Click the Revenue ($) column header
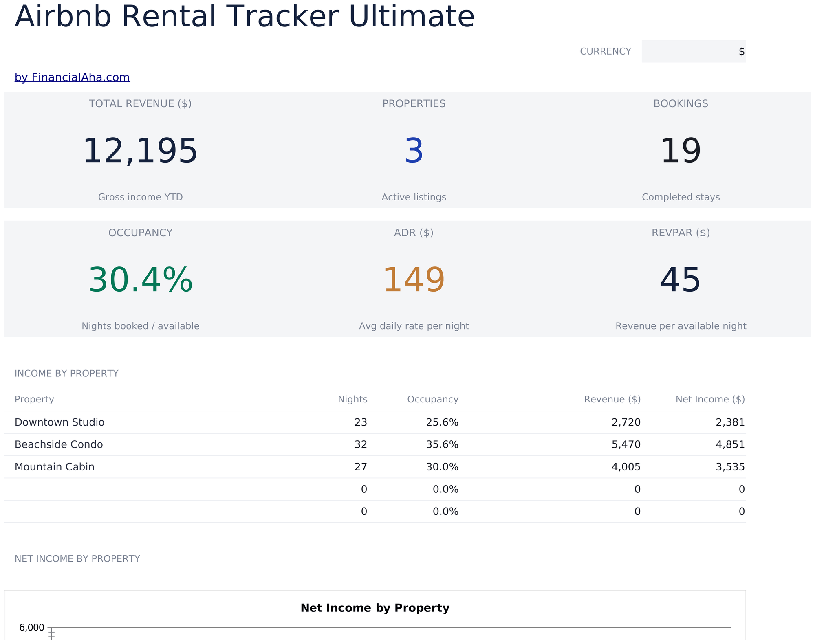Screen dimensions: 815x644 coord(612,399)
